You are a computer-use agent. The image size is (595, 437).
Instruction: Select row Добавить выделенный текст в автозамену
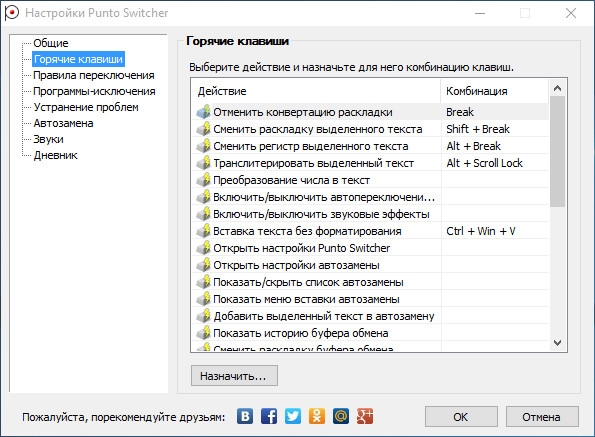click(370, 316)
